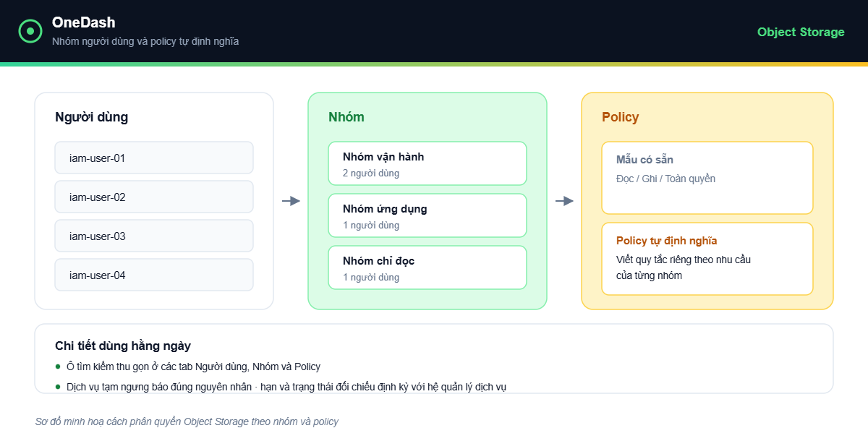Select the iam-user-03 row
This screenshot has width=868, height=441.
(x=154, y=236)
